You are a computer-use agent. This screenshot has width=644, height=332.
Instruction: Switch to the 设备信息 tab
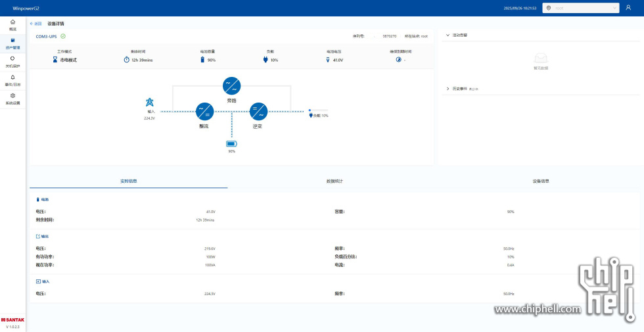click(x=541, y=181)
